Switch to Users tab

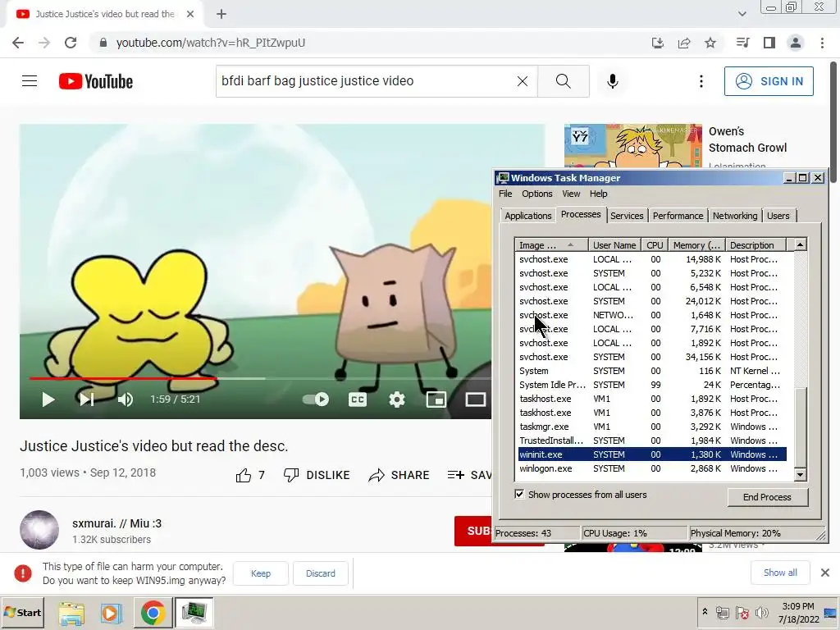click(778, 216)
